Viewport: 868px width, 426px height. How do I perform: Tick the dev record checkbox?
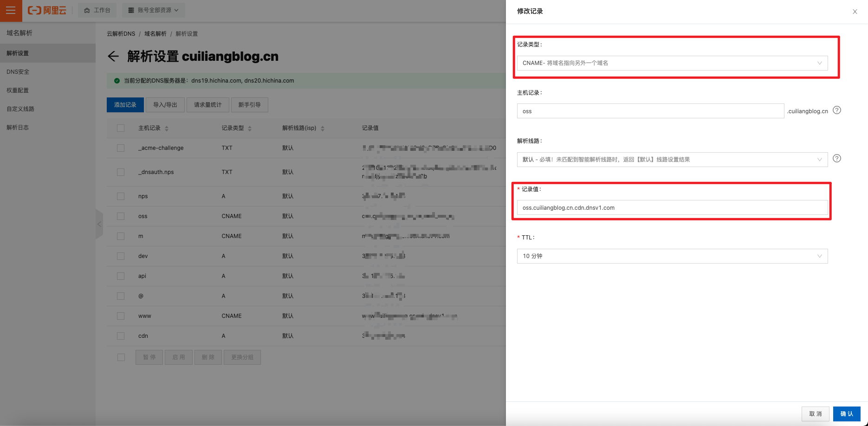[121, 256]
